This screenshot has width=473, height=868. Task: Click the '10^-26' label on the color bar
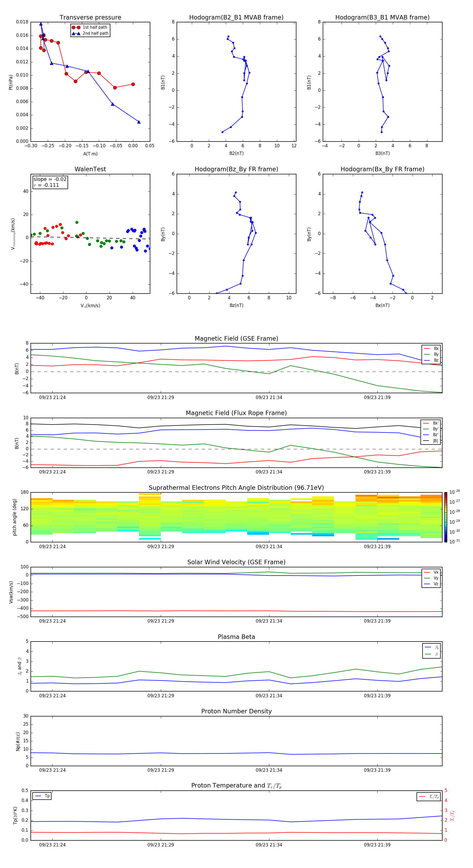pyautogui.click(x=455, y=492)
